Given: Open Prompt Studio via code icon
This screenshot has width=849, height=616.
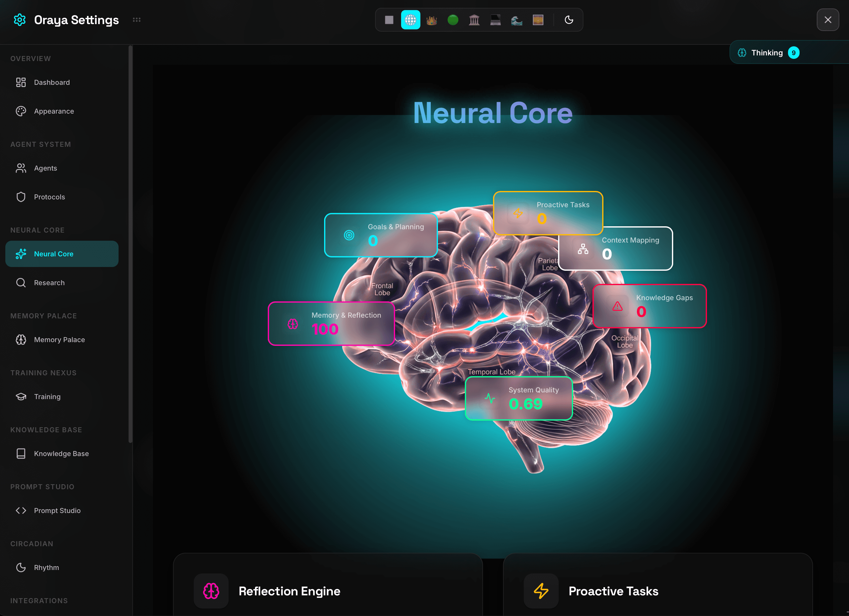Looking at the screenshot, I should (21, 510).
